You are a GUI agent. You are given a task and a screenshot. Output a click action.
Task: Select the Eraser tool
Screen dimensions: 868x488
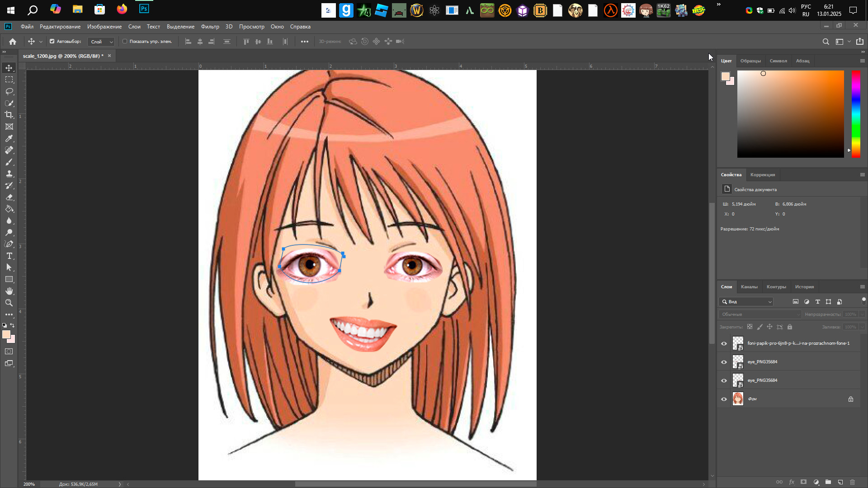[x=9, y=197]
